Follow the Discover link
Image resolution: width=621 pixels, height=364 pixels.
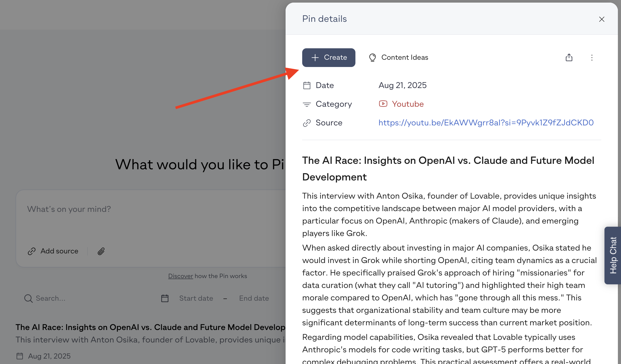180,276
